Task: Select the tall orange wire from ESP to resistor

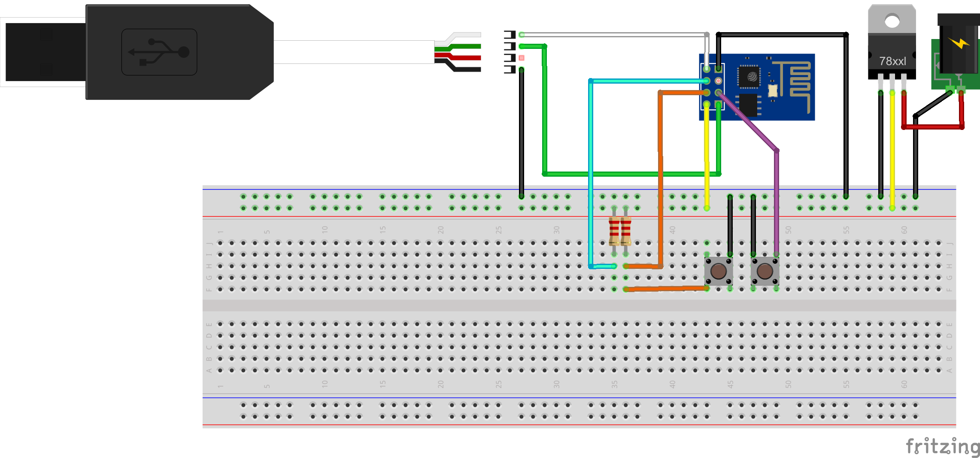Action: [660, 180]
